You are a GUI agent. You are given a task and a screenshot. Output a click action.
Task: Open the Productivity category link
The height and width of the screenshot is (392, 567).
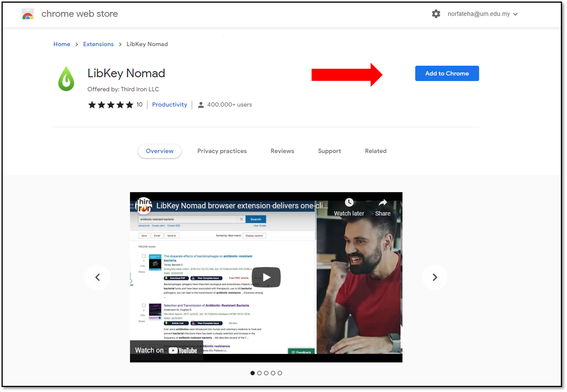[170, 105]
